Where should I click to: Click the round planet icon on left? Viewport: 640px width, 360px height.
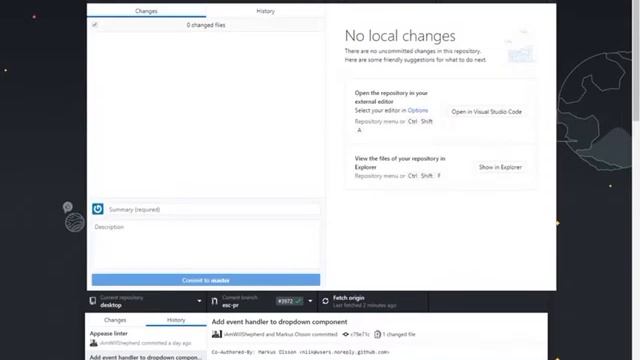(75, 222)
